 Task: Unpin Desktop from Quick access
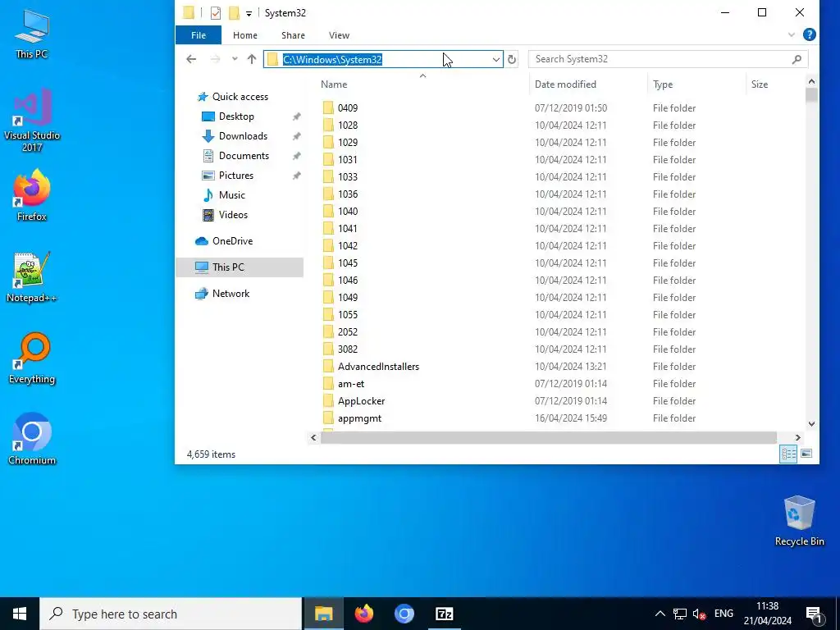pyautogui.click(x=296, y=116)
